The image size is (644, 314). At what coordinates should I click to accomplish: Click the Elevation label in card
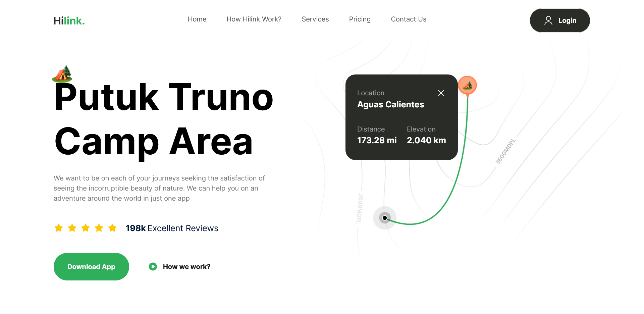pyautogui.click(x=421, y=129)
